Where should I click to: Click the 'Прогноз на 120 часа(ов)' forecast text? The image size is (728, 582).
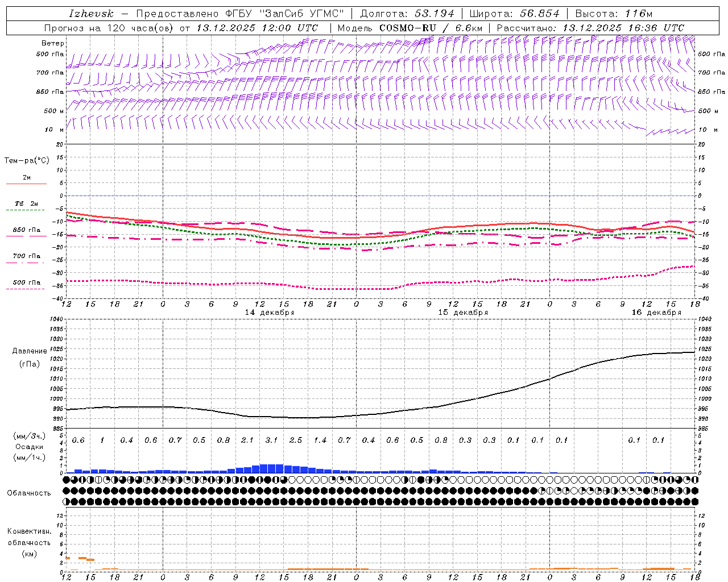(x=109, y=28)
